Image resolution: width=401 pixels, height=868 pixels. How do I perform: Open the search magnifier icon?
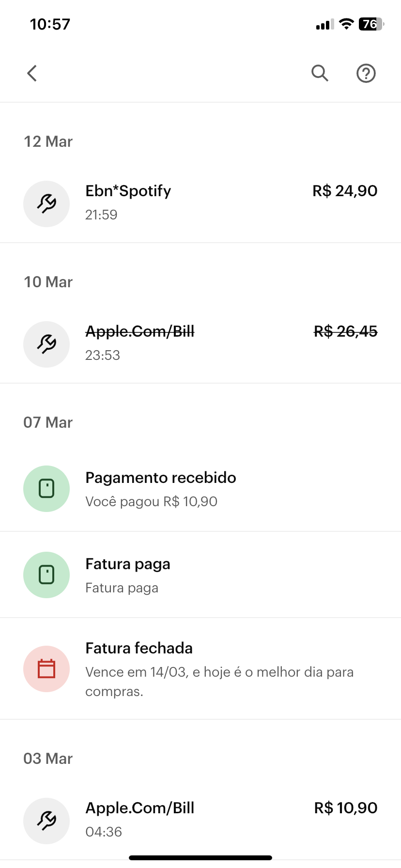point(320,74)
